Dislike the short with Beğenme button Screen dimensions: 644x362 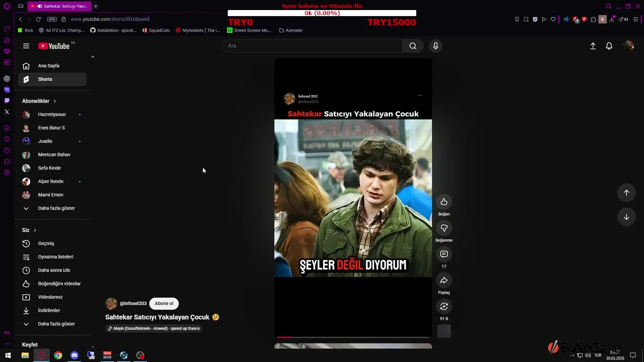(444, 228)
